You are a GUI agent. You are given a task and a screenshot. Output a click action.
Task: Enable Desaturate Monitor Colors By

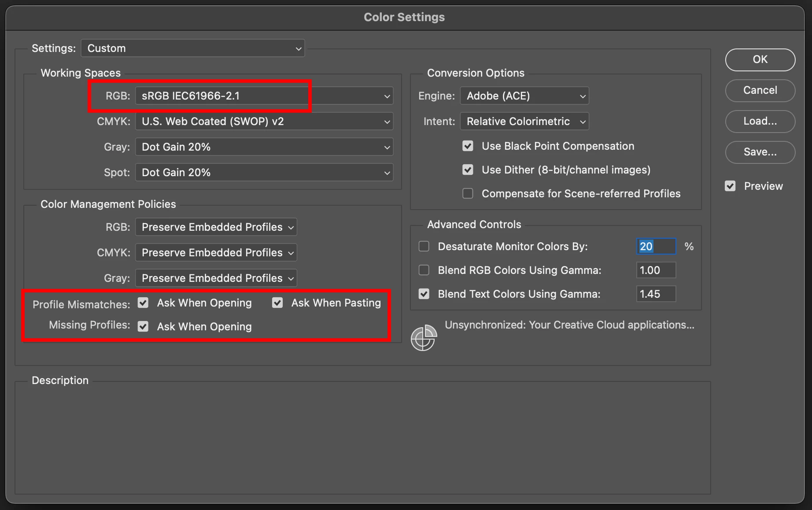tap(424, 246)
